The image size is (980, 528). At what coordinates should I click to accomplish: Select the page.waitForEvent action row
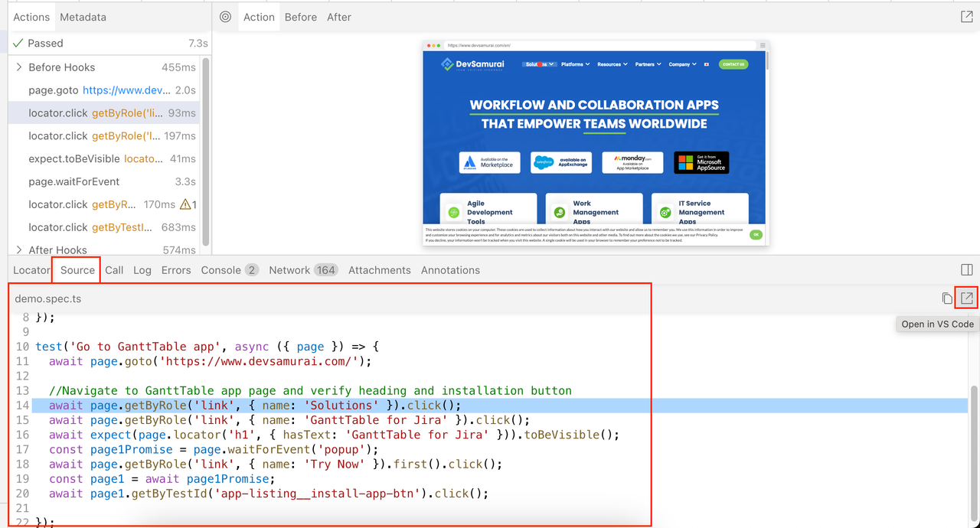(103, 182)
